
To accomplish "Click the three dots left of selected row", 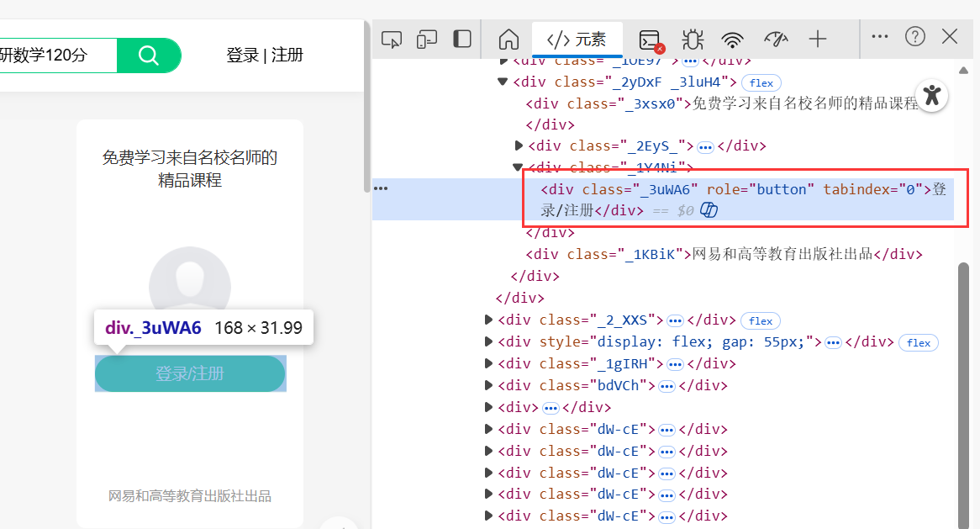I will point(381,188).
